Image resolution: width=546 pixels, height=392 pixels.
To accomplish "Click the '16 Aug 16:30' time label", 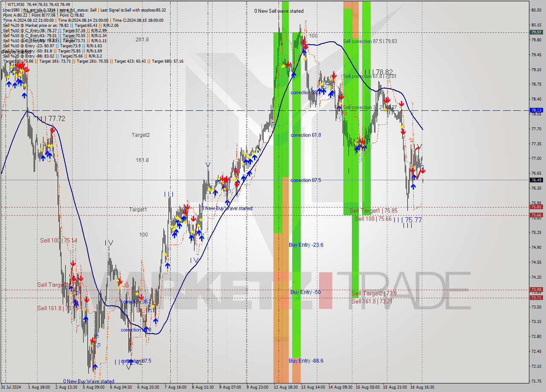I will (422, 387).
